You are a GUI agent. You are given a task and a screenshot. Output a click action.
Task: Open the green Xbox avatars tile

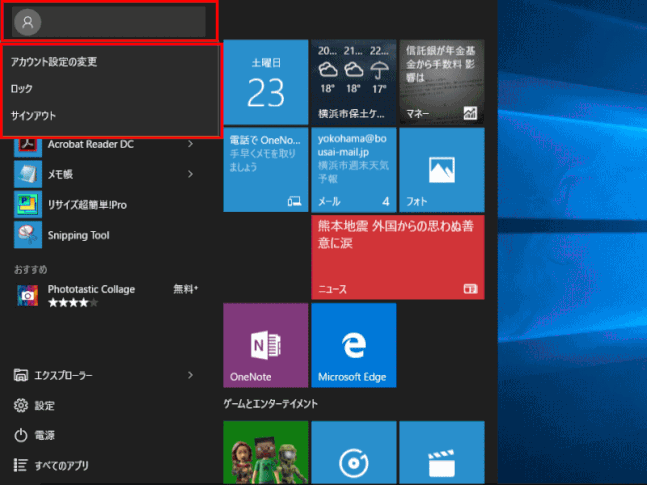(x=266, y=452)
